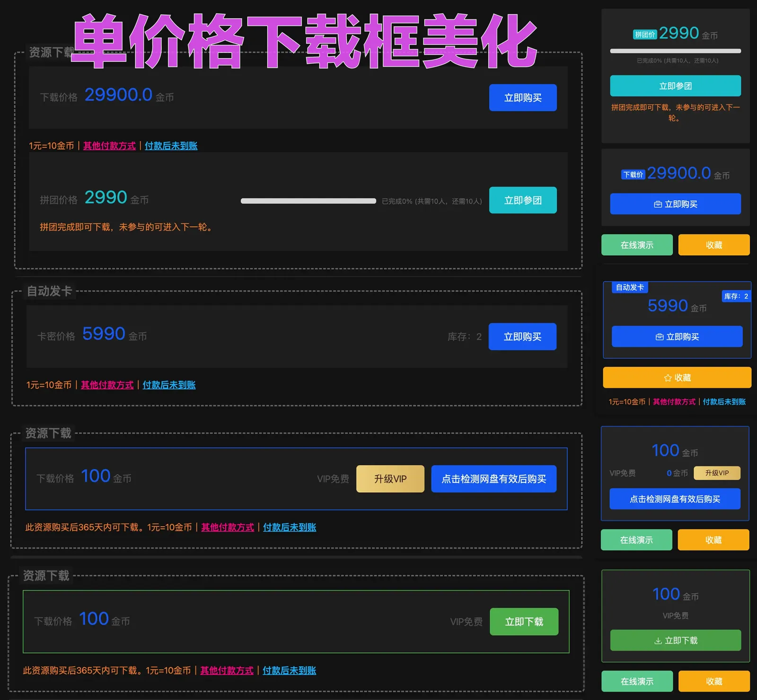Click the 下载价 badge beside 29900.0
This screenshot has width=757, height=700.
(x=633, y=175)
